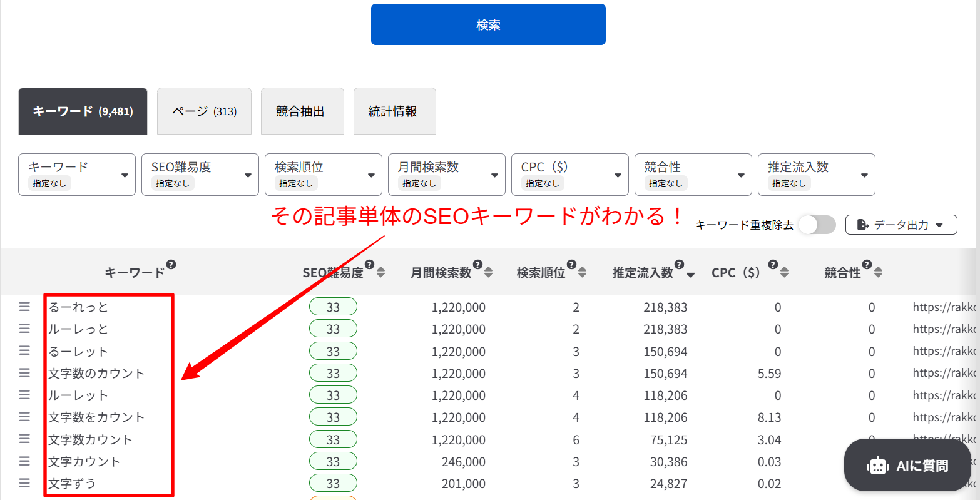Switch to the ページ (313) tab
Viewport: 980px width, 500px height.
coord(204,111)
